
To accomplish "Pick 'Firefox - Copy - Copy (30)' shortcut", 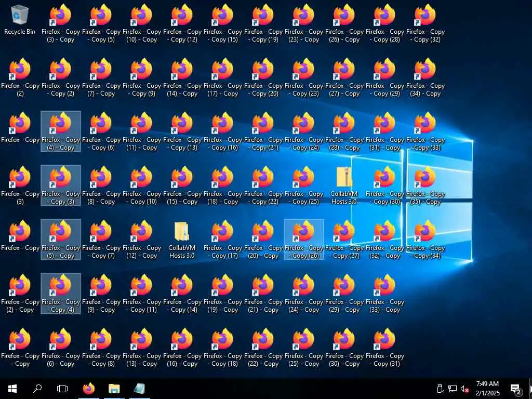I will point(385,185).
